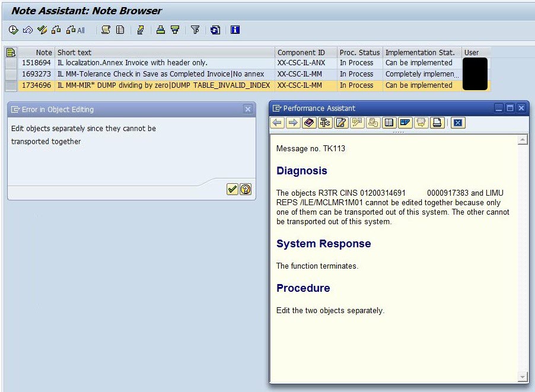
Task: Close the Error in Object Editing dialog
Action: [248, 109]
